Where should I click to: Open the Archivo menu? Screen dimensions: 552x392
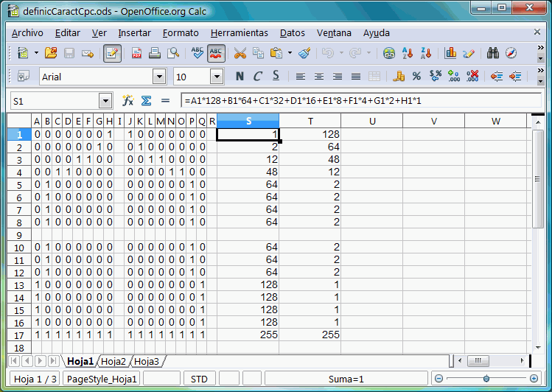pyautogui.click(x=27, y=33)
